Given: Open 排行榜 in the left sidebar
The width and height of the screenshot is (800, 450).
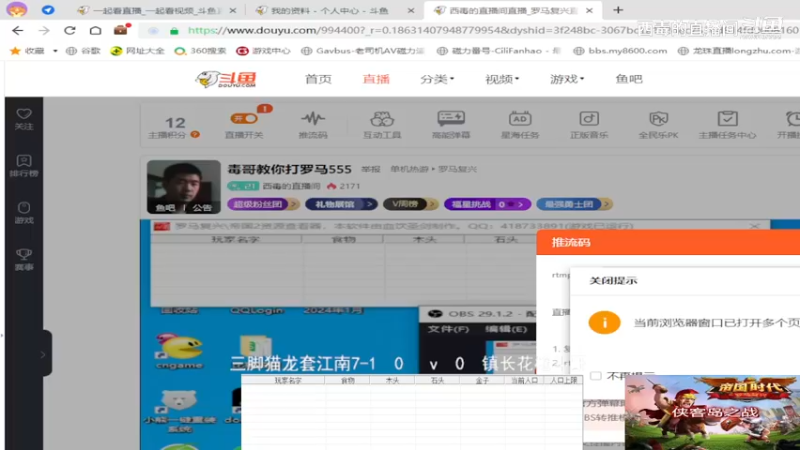Looking at the screenshot, I should click(24, 166).
